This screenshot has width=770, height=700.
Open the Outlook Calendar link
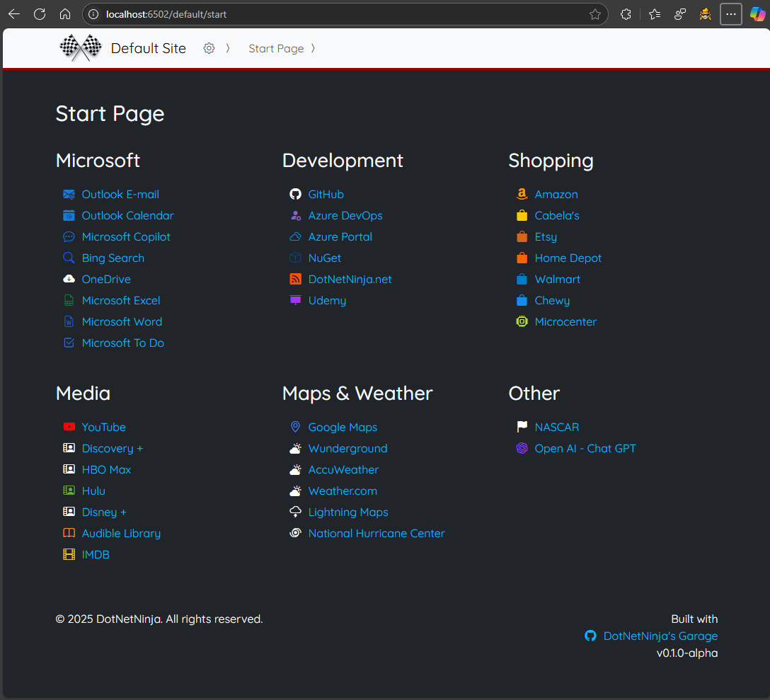click(x=127, y=216)
